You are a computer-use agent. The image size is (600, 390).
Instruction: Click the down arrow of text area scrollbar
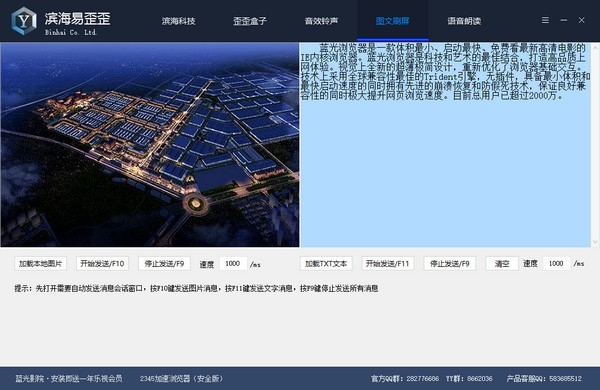pyautogui.click(x=595, y=242)
